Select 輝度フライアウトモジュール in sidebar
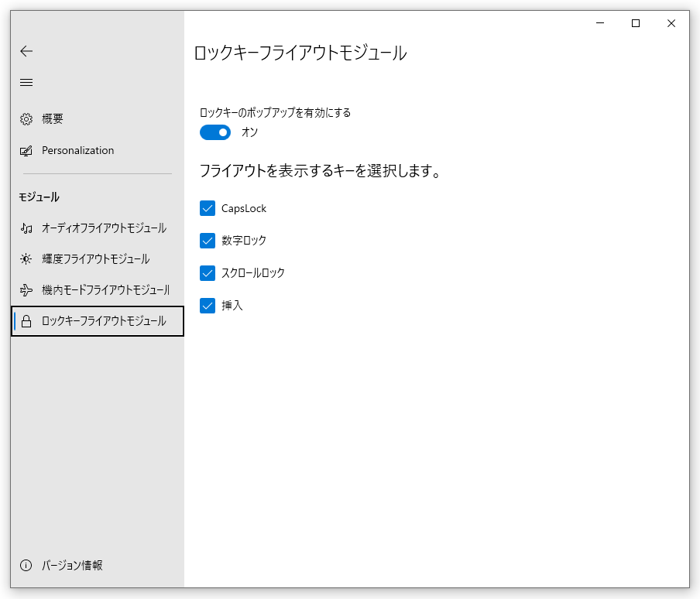The width and height of the screenshot is (700, 599). [x=98, y=259]
